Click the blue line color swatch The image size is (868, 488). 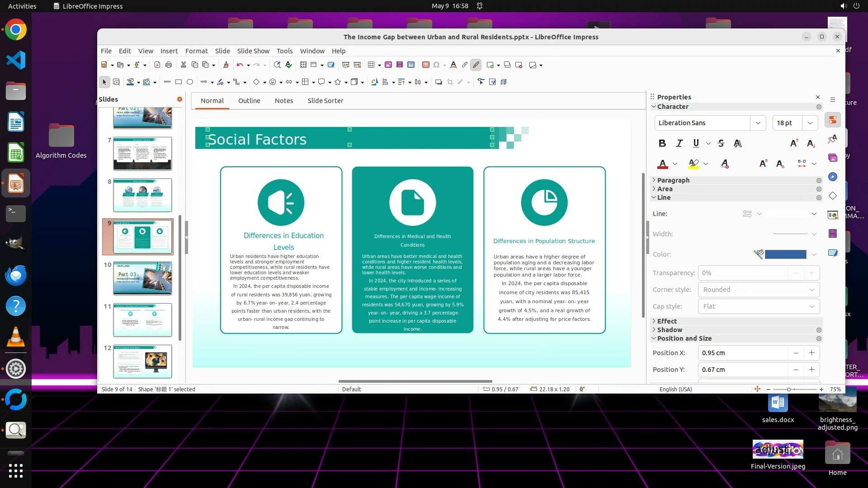pos(785,254)
